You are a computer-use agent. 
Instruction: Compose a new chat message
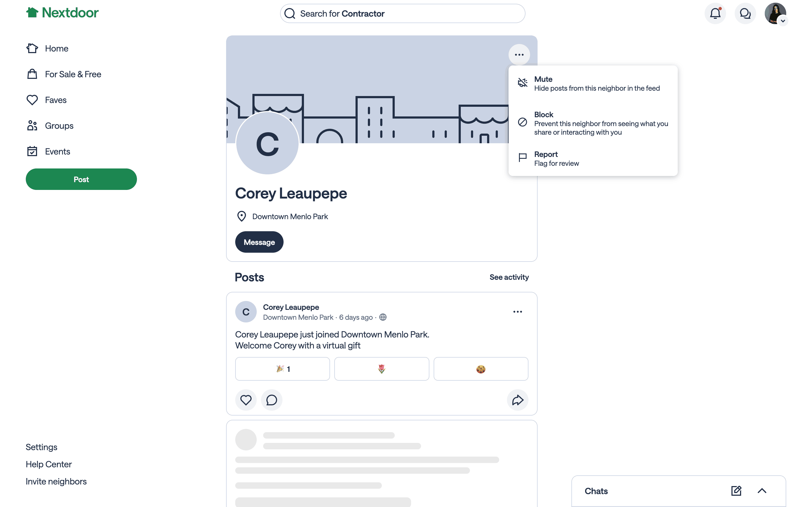coord(736,491)
